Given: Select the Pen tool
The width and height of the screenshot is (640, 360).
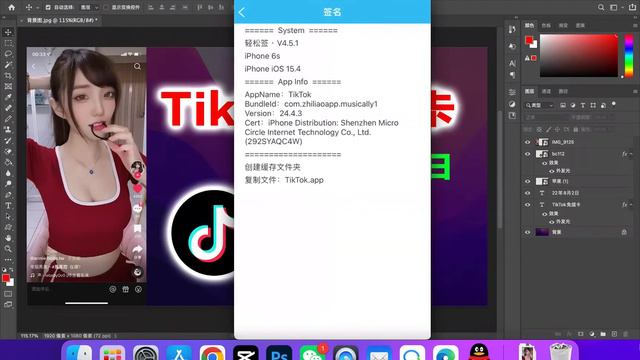Looking at the screenshot, I should pyautogui.click(x=8, y=195).
